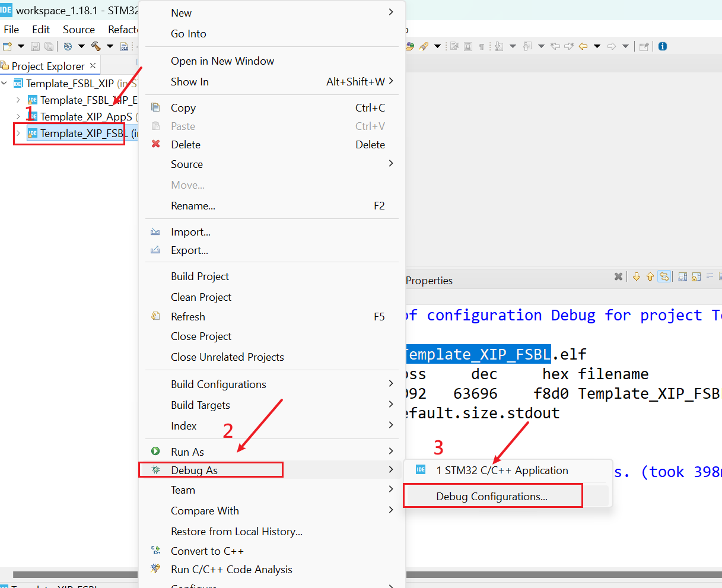Open dropdown arrow beside yellow Back arrow
Viewport: 722px width, 588px height.
pos(597,46)
